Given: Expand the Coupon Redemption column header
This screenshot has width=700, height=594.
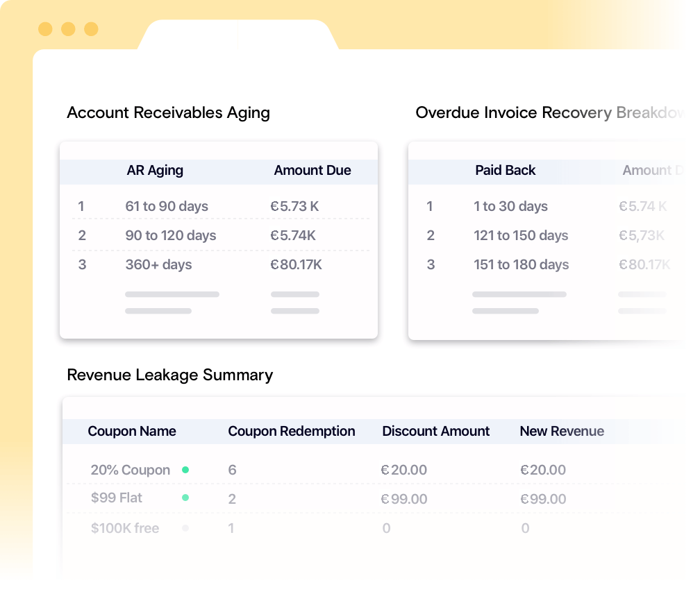Looking at the screenshot, I should (292, 431).
